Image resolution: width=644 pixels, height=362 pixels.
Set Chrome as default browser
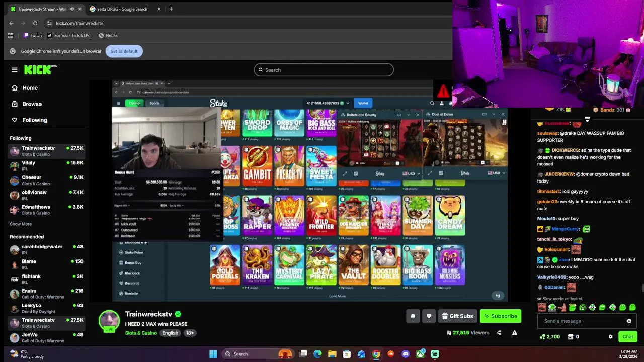pyautogui.click(x=124, y=51)
